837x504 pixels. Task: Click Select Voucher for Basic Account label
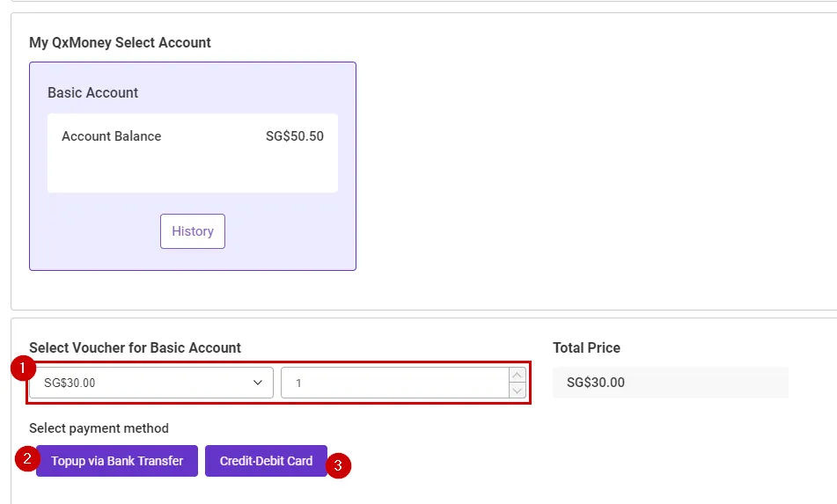pyautogui.click(x=135, y=347)
